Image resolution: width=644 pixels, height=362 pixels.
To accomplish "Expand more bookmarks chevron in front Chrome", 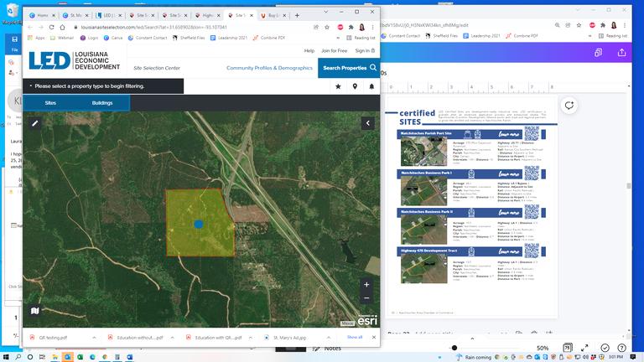I will [338, 38].
